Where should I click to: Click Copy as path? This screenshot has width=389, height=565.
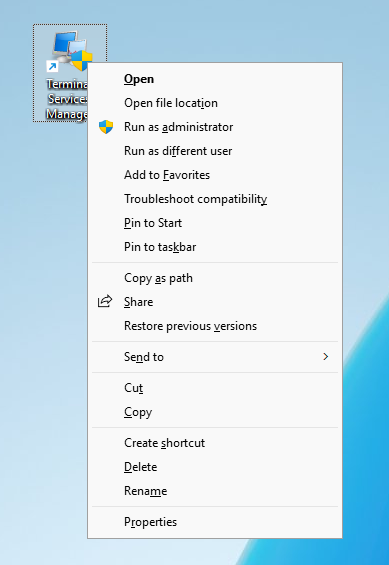click(x=215, y=278)
